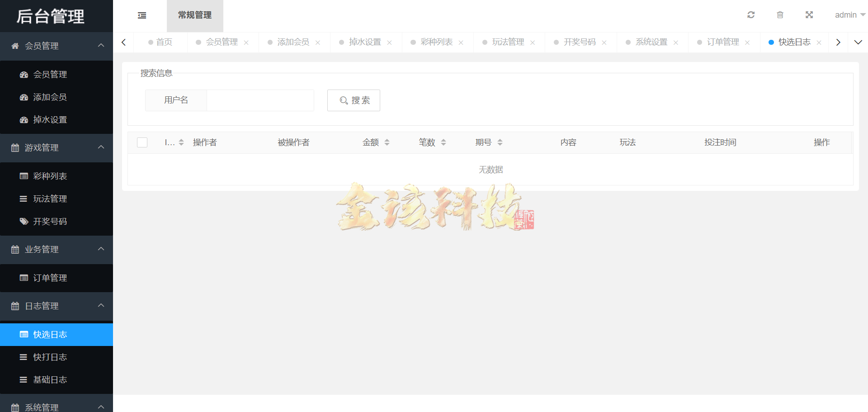
Task: Click the 笔数 column sort arrows
Action: (x=444, y=142)
